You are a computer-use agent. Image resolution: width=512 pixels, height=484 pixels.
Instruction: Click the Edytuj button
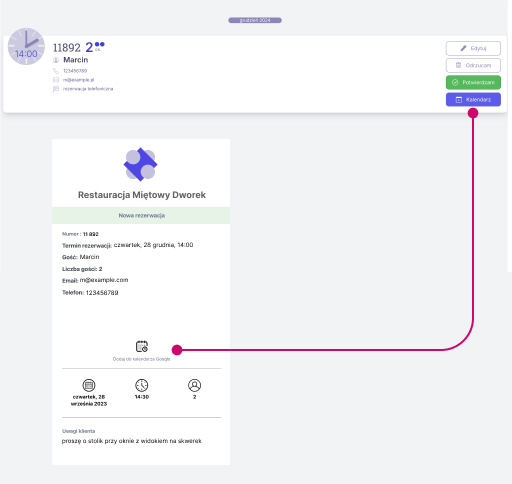pos(473,48)
